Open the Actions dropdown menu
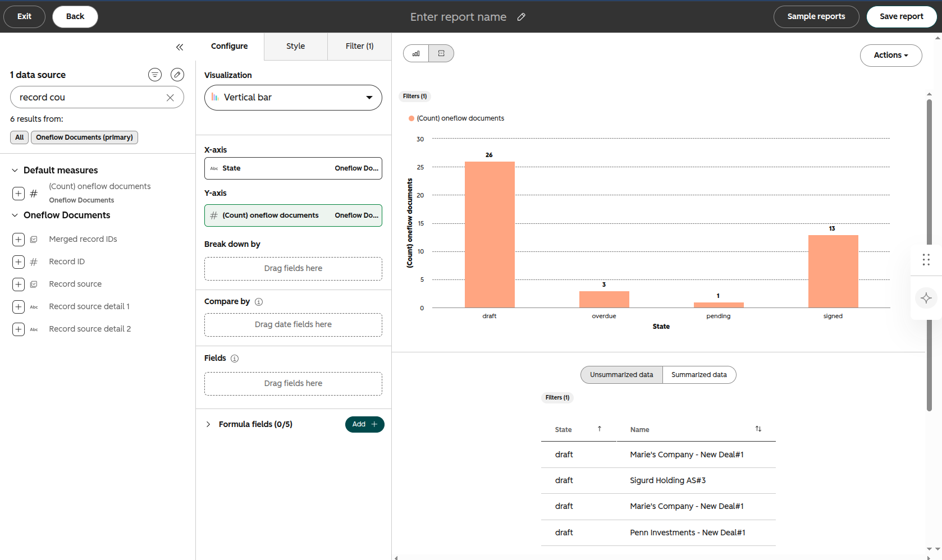942x560 pixels. click(891, 56)
